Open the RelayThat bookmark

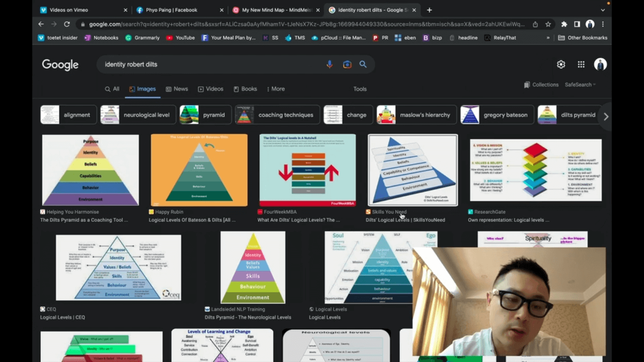tap(500, 38)
